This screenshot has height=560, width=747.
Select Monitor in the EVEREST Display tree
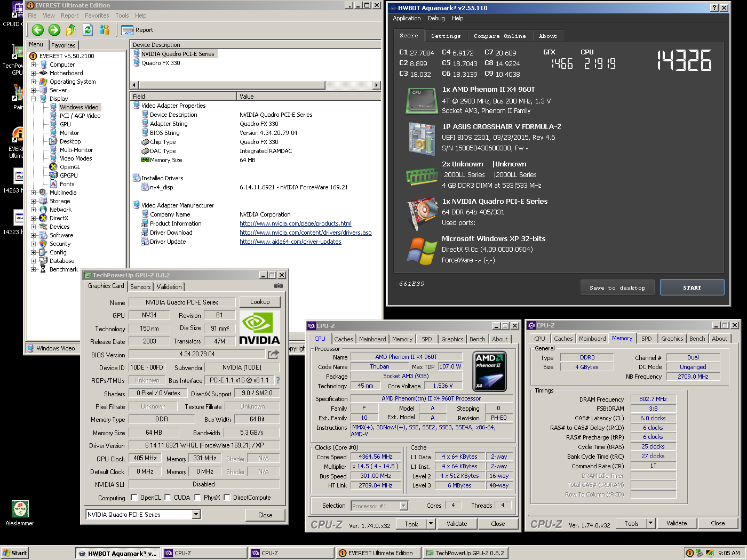[69, 133]
